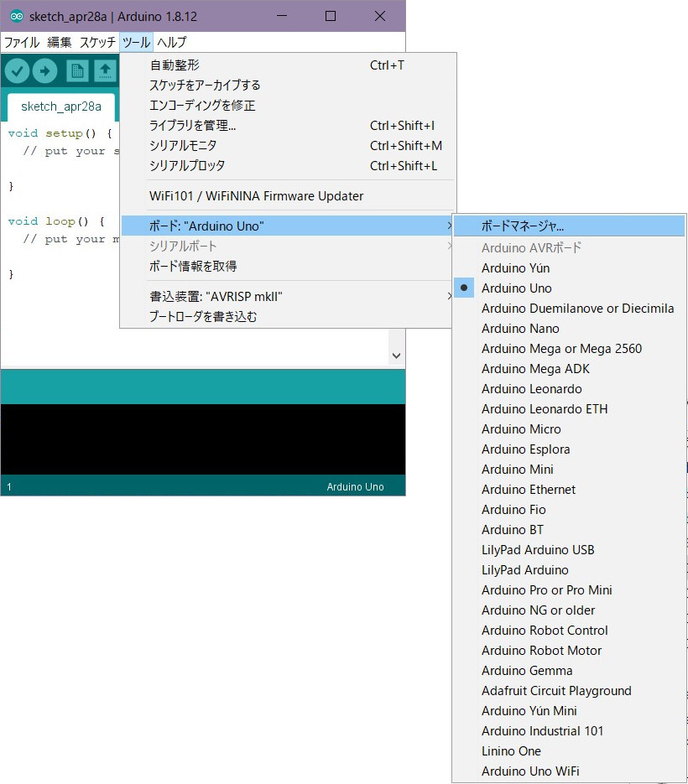Launch WiFi101 / WiFiNINA Firmware Updater
The image size is (688, 784).
[x=287, y=196]
